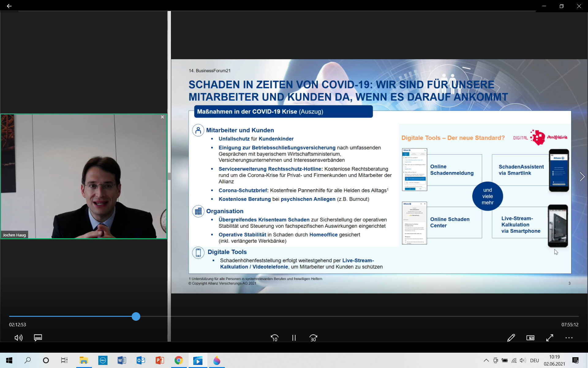Toggle subtitles and captions icon
The width and height of the screenshot is (588, 368).
click(x=38, y=338)
